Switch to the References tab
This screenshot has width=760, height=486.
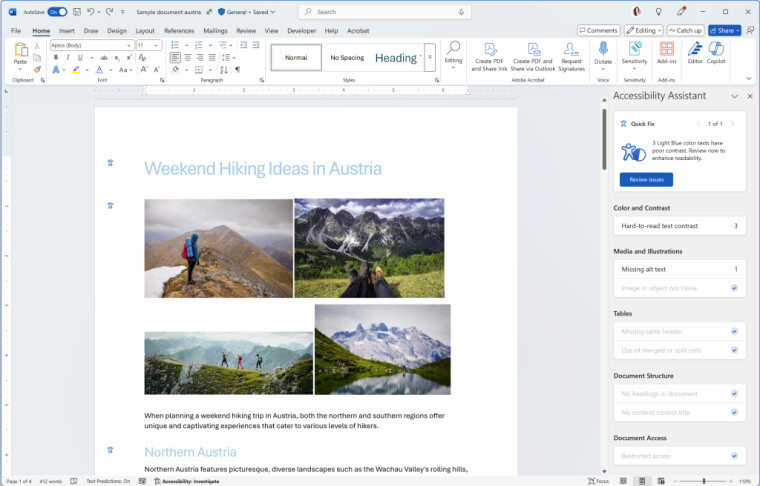179,31
